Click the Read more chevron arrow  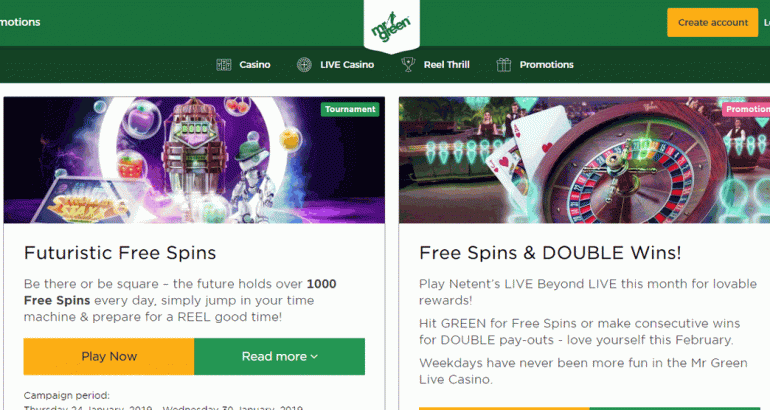pyautogui.click(x=314, y=357)
